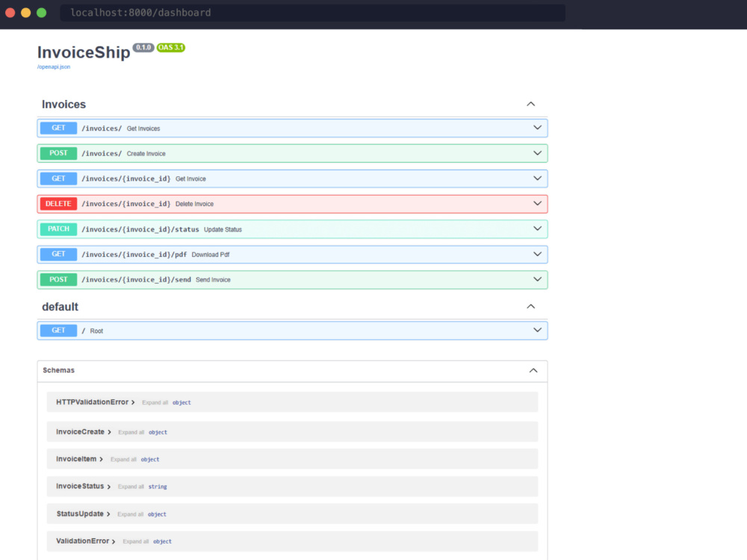Click Expand all next to HTTPValidationError
Viewport: 747px width, 560px height.
155,402
